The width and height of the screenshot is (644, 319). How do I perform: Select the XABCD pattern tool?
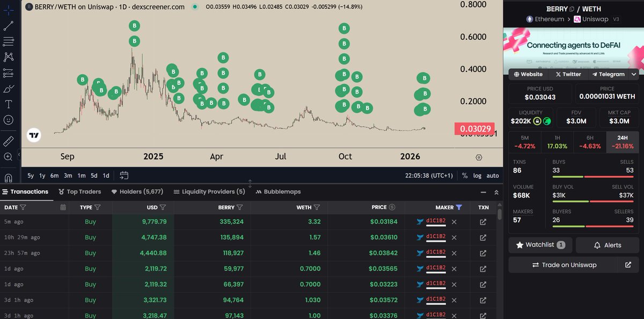pyautogui.click(x=9, y=57)
